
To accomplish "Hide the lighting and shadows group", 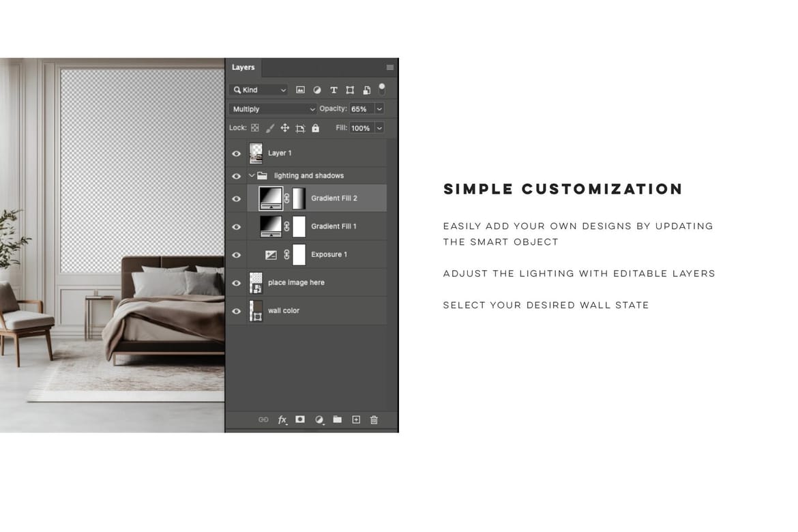I will pos(236,176).
